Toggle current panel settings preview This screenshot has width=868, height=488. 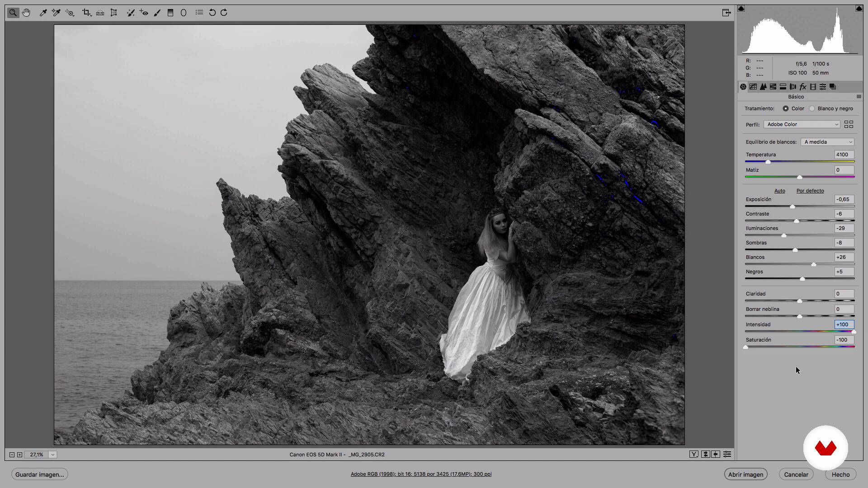(x=727, y=454)
